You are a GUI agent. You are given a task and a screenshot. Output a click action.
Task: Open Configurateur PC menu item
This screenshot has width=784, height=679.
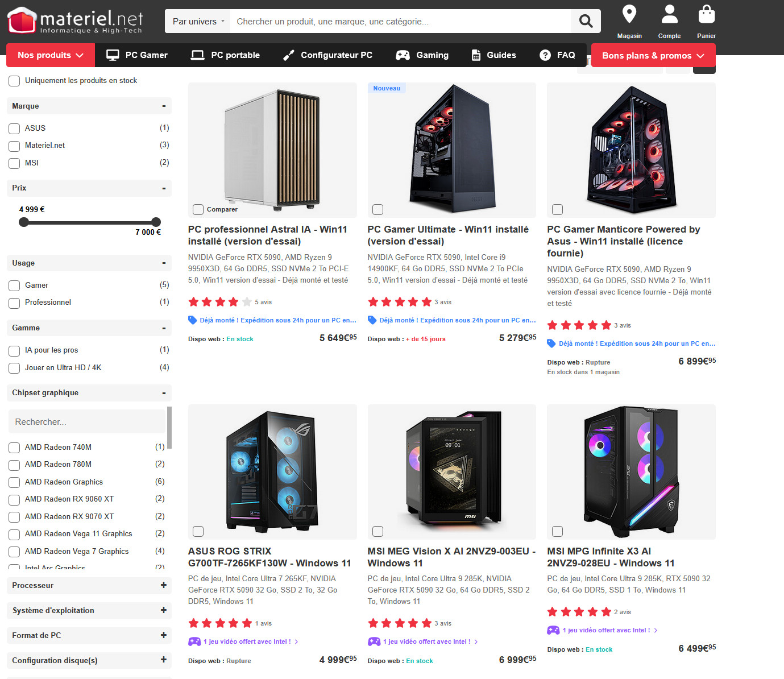(x=327, y=55)
